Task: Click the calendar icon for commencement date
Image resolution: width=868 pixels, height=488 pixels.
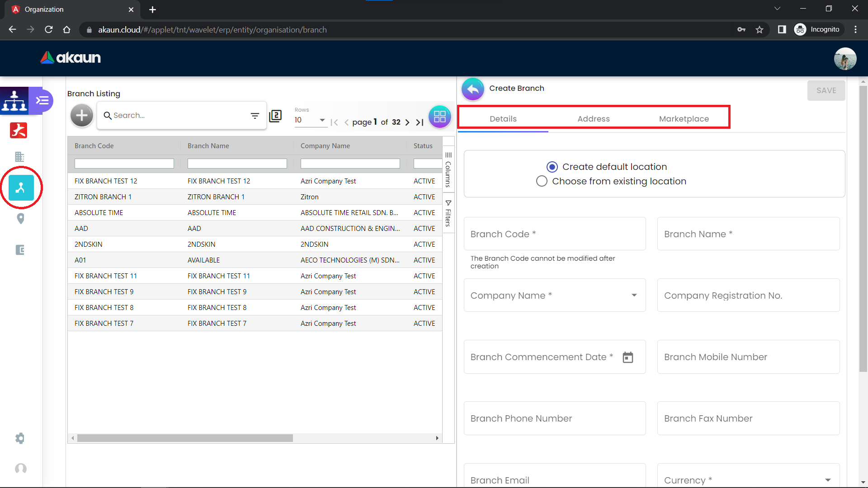Action: pos(627,357)
